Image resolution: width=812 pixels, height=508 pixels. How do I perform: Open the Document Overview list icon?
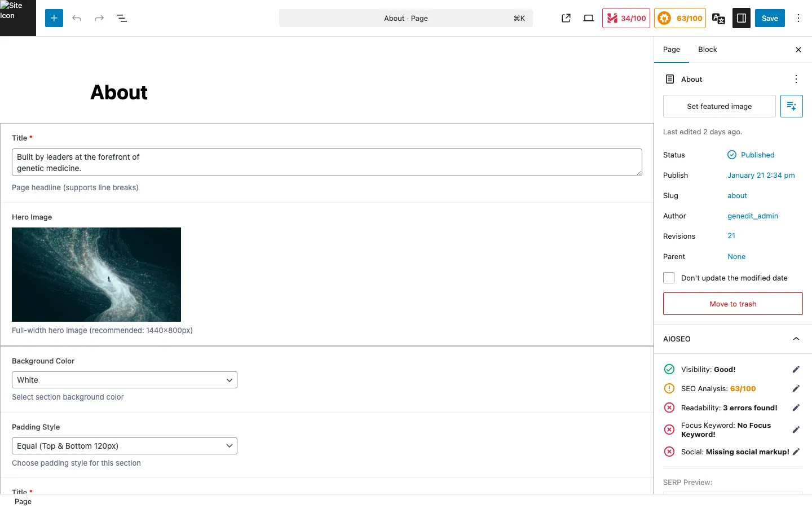(122, 18)
